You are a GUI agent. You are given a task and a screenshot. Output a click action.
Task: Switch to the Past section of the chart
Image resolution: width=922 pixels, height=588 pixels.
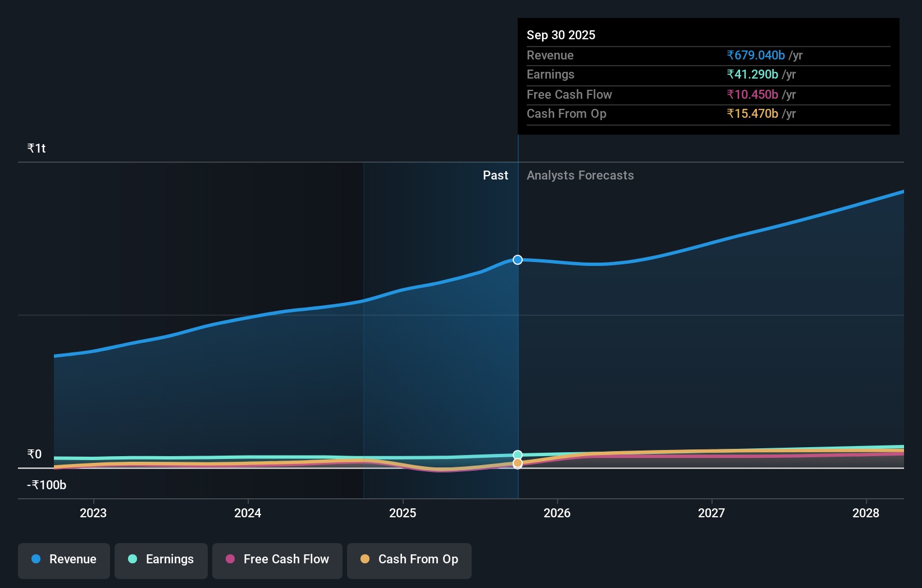(x=495, y=175)
